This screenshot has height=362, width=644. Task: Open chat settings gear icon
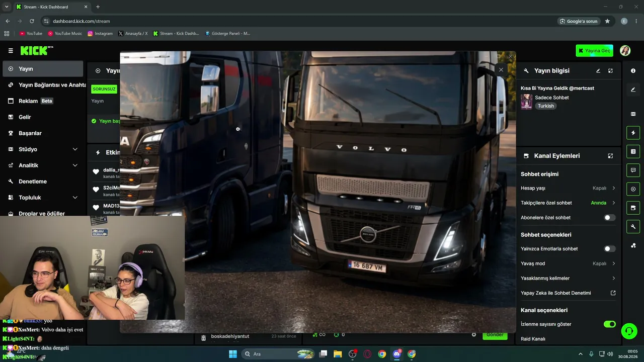pyautogui.click(x=473, y=334)
